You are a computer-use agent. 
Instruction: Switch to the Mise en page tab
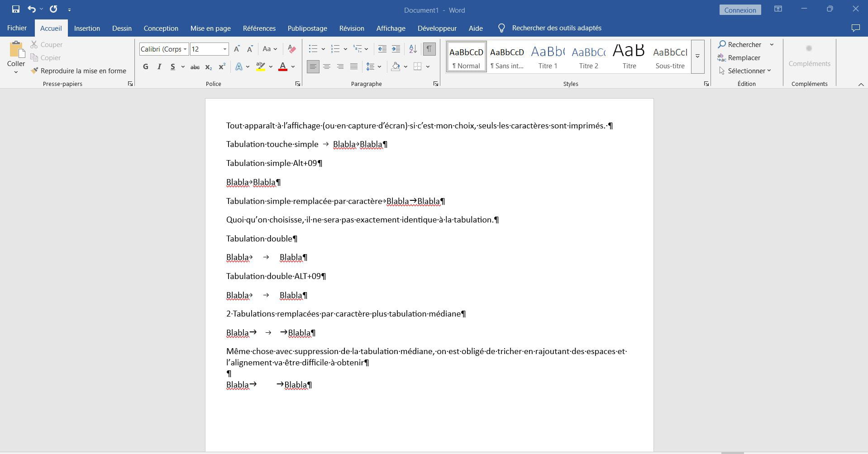pyautogui.click(x=210, y=28)
